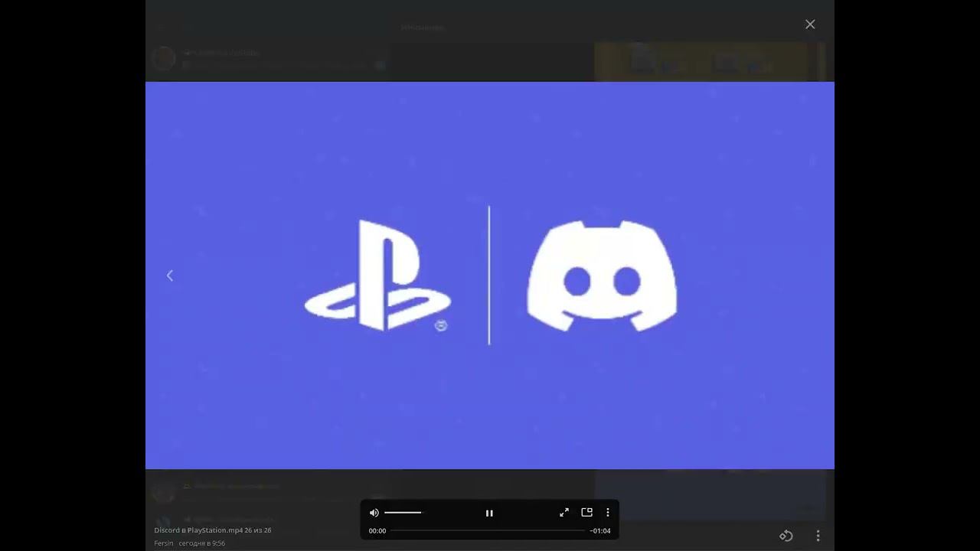Screen dimensions: 980x551
Task: Close the media viewer with the X
Action: coord(810,24)
